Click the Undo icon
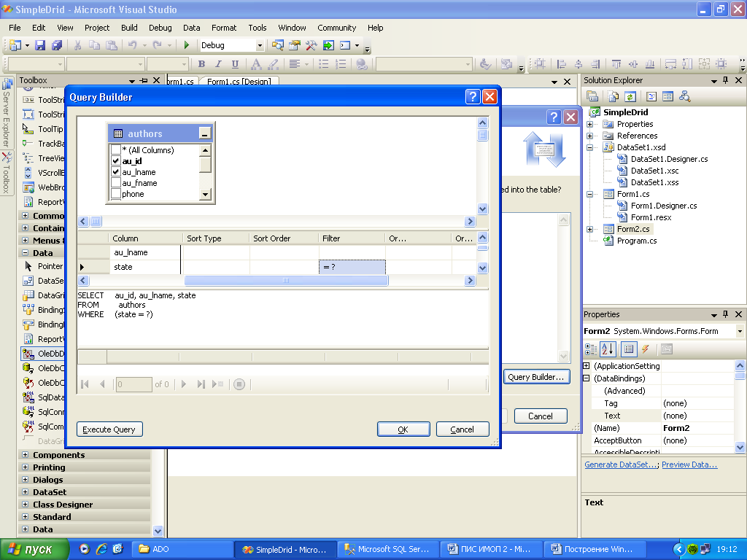The image size is (747, 560). 133,45
